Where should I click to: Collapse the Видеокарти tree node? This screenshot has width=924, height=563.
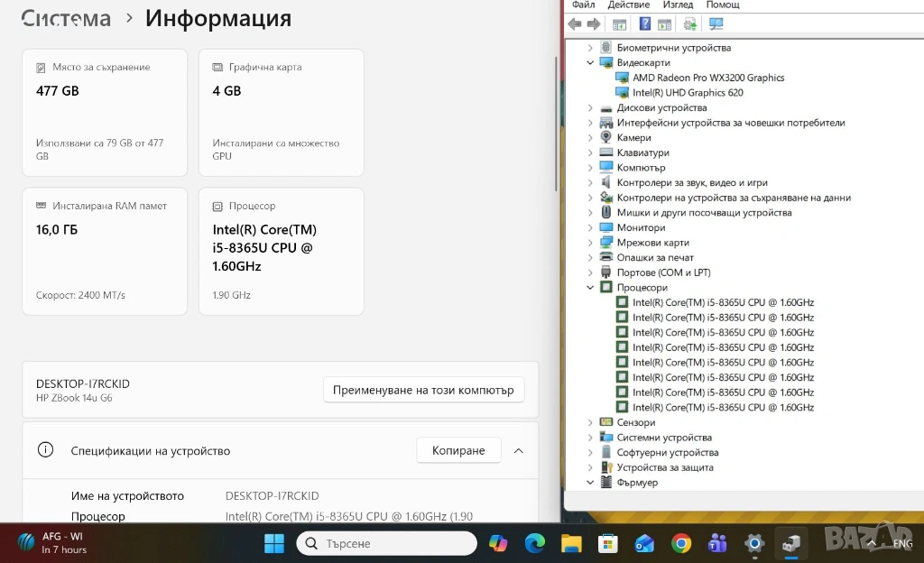591,63
